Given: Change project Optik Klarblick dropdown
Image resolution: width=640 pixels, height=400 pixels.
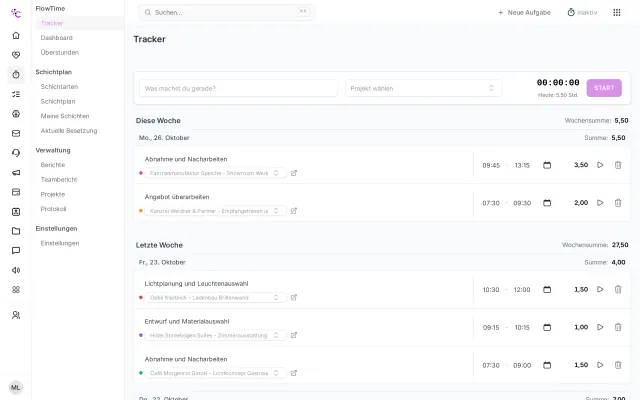Looking at the screenshot, I should 215,298.
